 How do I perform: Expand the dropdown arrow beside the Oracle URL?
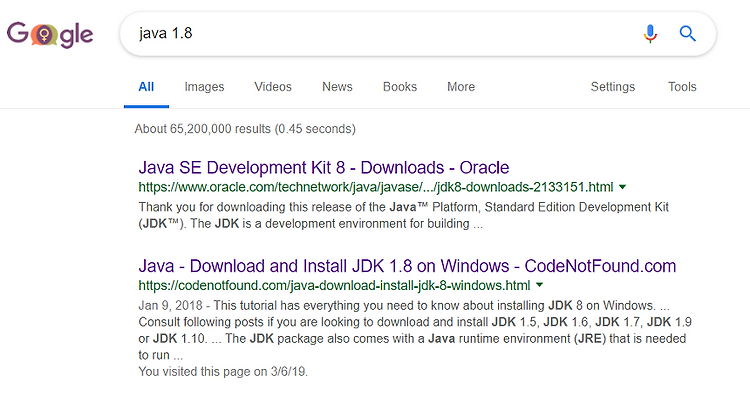pyautogui.click(x=622, y=187)
